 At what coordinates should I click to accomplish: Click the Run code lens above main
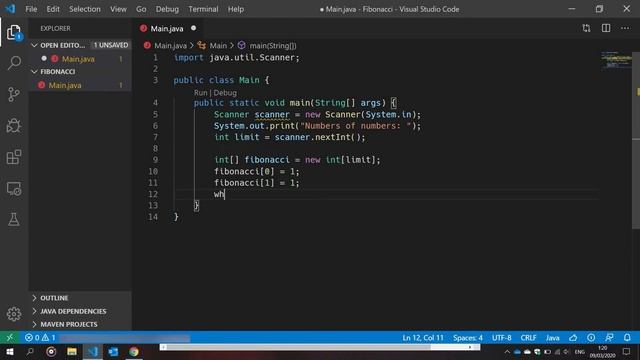(200, 93)
